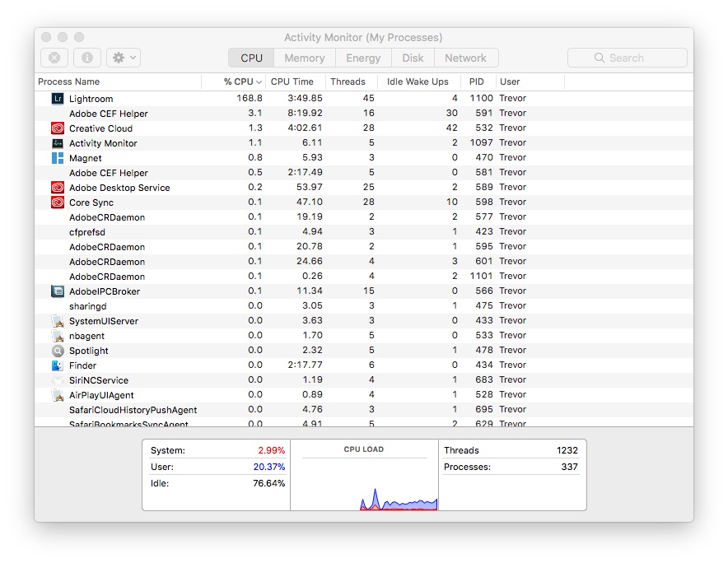Toggle the % CPU sort order

click(x=234, y=81)
